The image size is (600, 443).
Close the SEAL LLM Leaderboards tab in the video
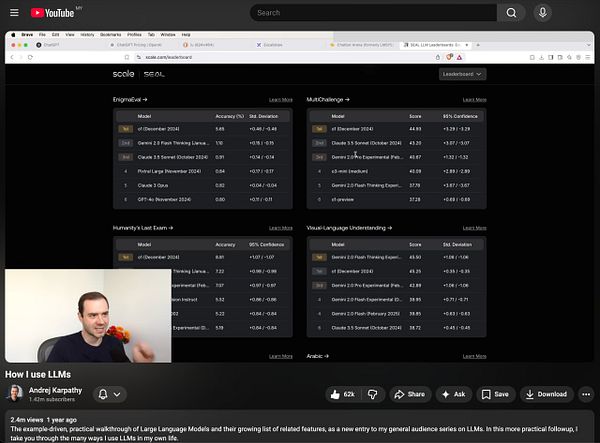[x=466, y=45]
